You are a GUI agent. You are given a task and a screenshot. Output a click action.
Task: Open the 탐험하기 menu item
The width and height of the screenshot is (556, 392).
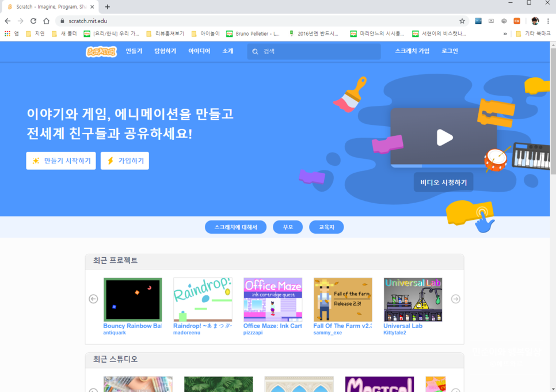pos(165,51)
